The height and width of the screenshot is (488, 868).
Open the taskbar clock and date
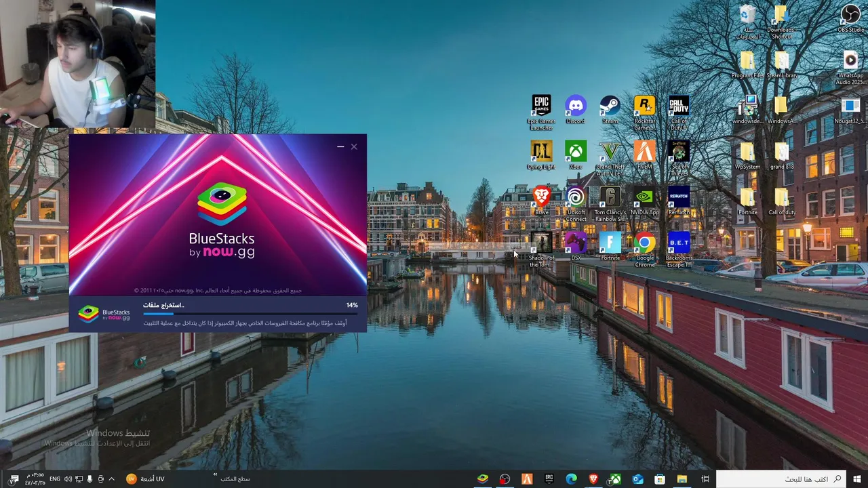point(35,479)
